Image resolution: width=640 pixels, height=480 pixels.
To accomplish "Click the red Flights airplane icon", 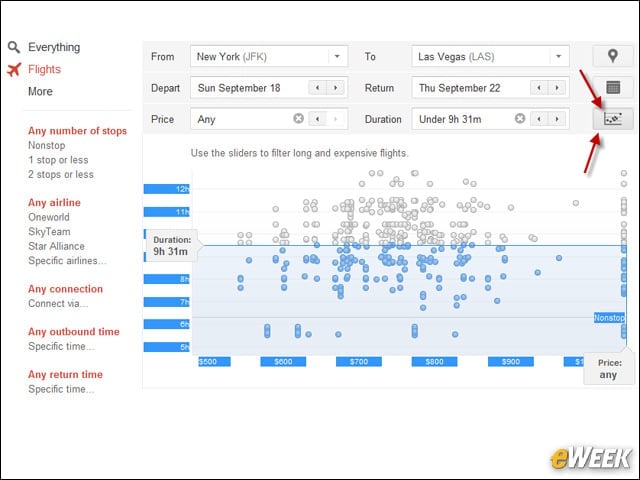I will (13, 69).
